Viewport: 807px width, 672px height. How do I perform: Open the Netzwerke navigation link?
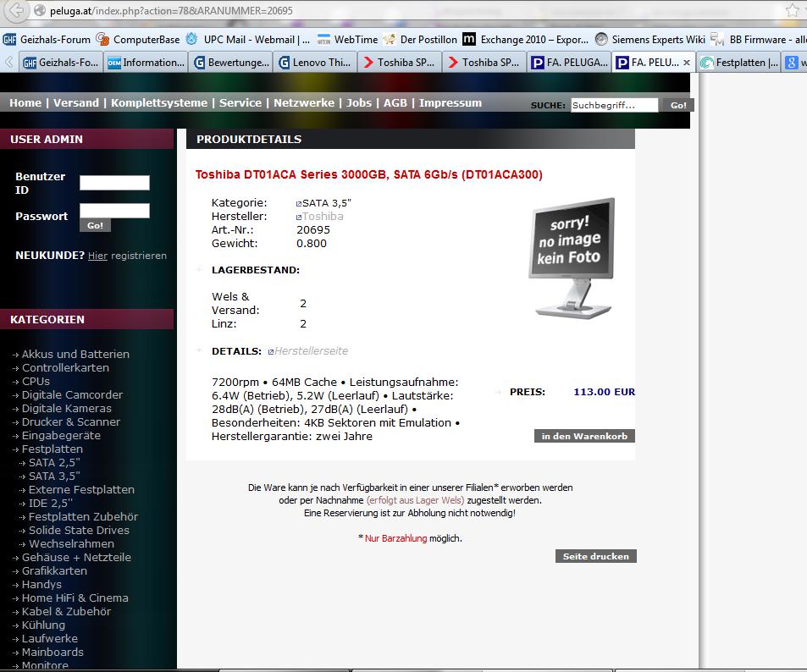pos(304,103)
